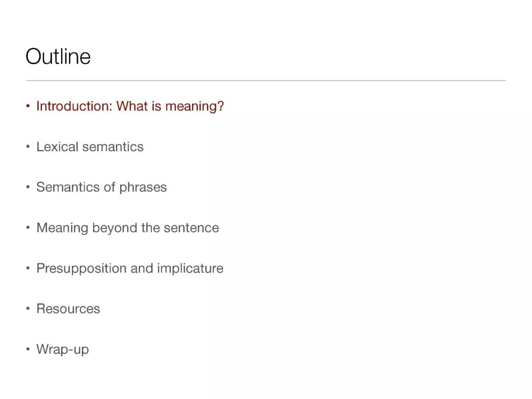Click the bullet dot before Semantics of phrases
This screenshot has width=532, height=399.
[28, 188]
